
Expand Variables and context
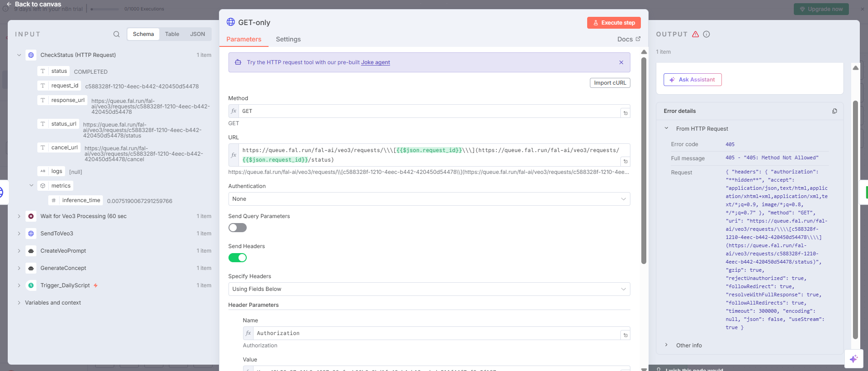coord(19,303)
